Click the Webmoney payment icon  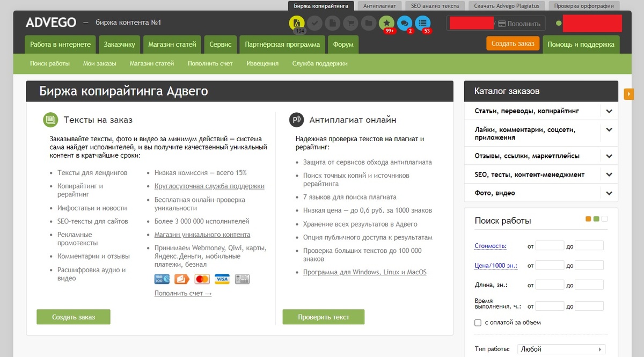pyautogui.click(x=162, y=279)
